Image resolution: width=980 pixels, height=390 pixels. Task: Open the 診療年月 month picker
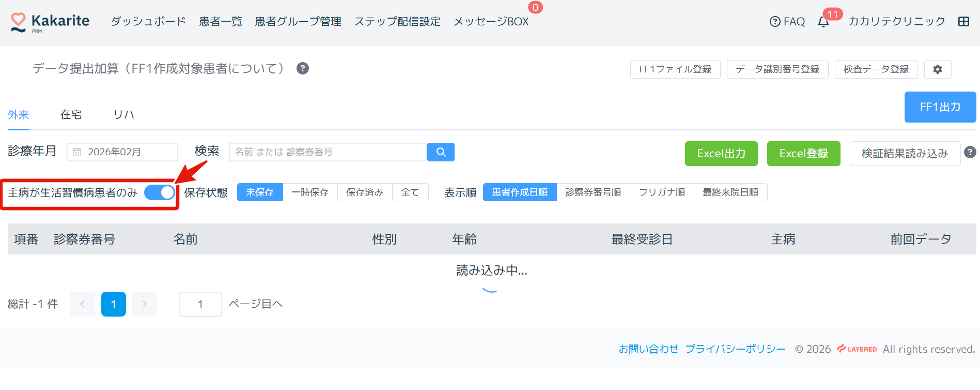tap(122, 152)
